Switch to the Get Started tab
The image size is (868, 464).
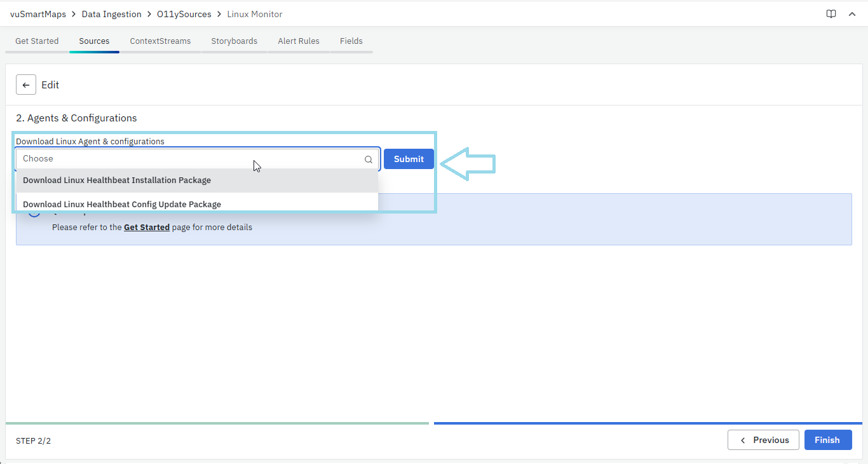pyautogui.click(x=36, y=41)
